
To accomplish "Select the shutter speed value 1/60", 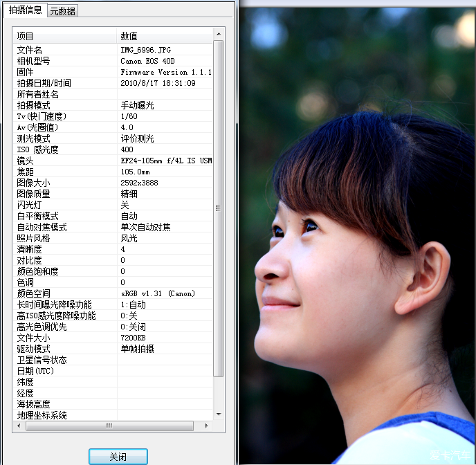I will tap(129, 116).
